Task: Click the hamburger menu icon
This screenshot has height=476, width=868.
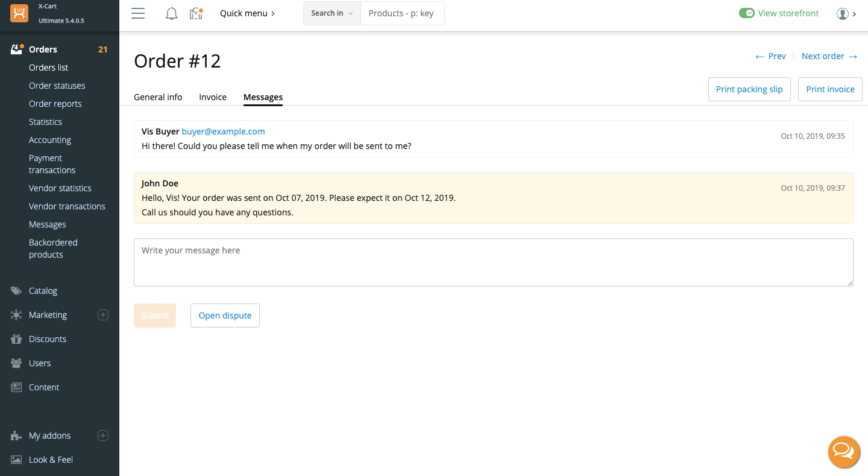Action: point(138,13)
